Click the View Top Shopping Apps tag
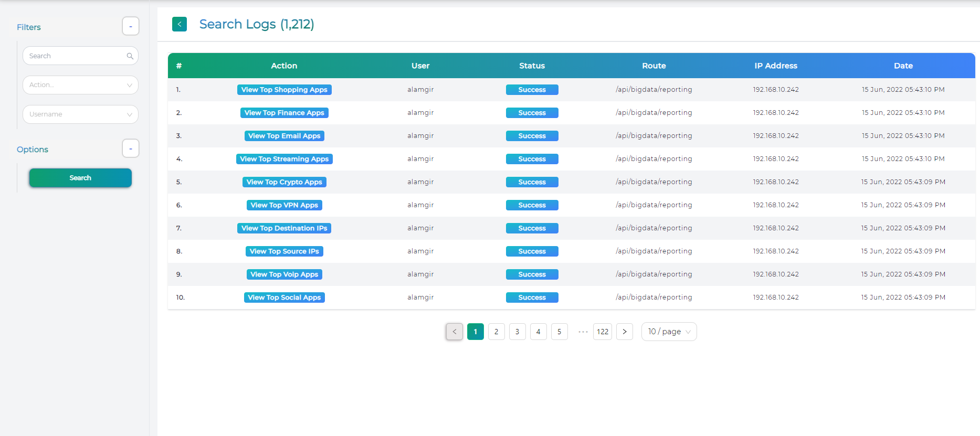The image size is (980, 436). 284,90
